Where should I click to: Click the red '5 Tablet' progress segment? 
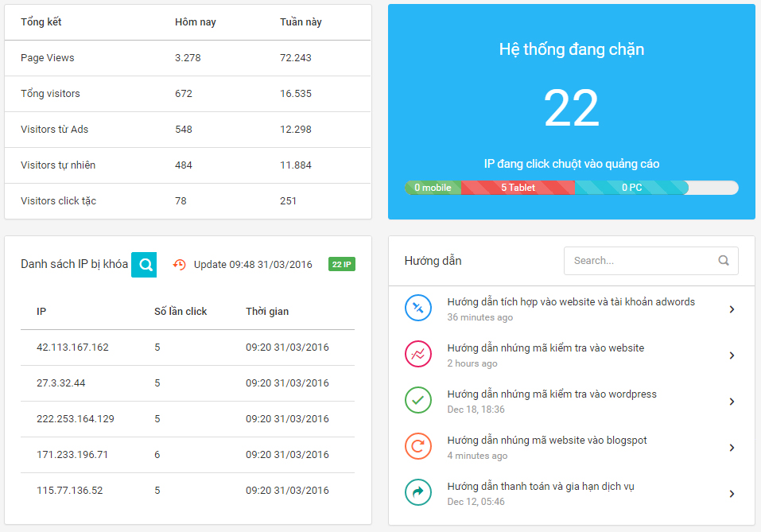518,188
